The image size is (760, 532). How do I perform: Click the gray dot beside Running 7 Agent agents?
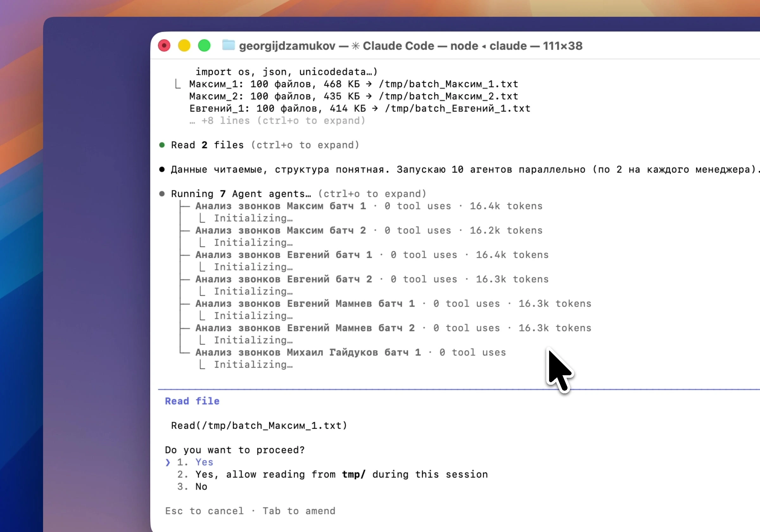[x=162, y=194]
